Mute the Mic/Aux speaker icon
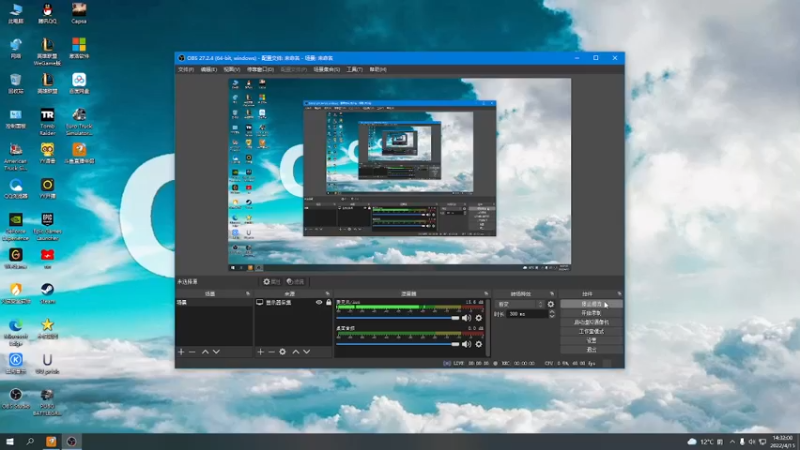The image size is (800, 450). tap(466, 318)
